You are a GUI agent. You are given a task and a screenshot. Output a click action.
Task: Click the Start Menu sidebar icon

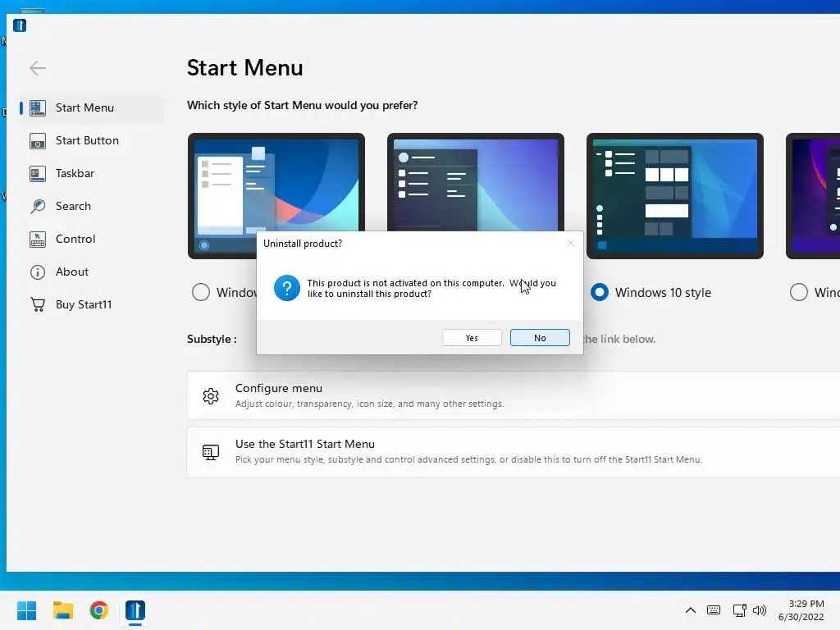click(x=38, y=107)
